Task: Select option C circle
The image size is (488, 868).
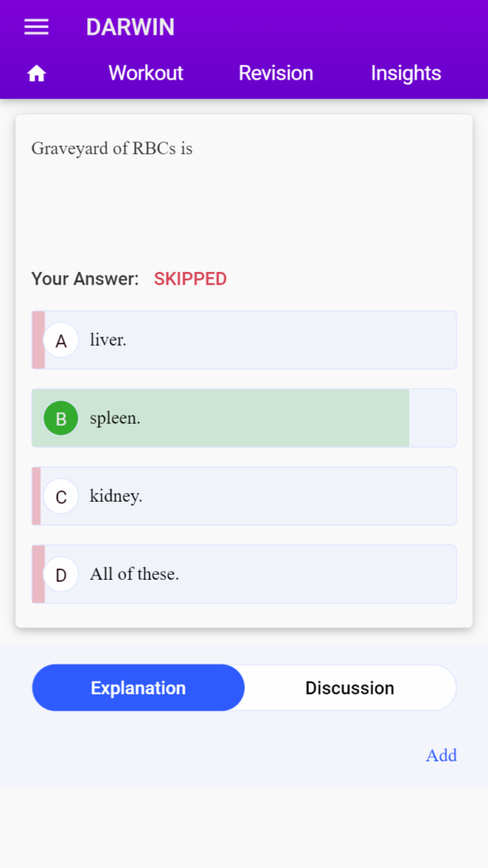Action: (61, 496)
